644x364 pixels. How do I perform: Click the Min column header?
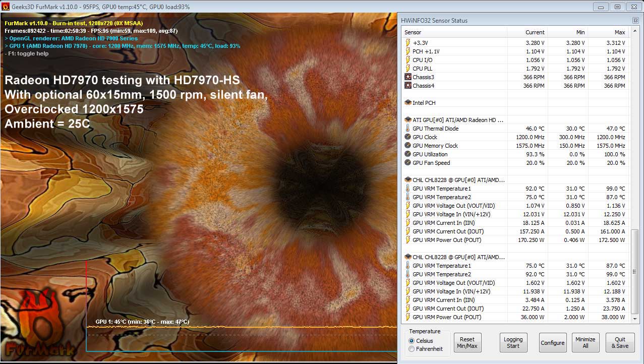point(567,32)
